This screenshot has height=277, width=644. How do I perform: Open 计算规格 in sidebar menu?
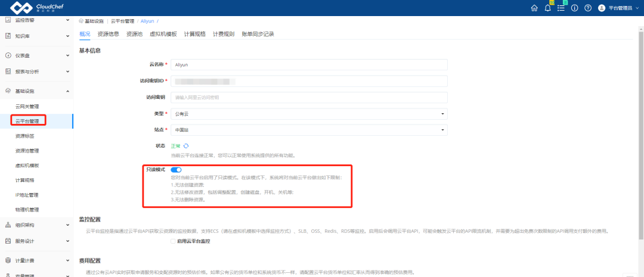(24, 180)
